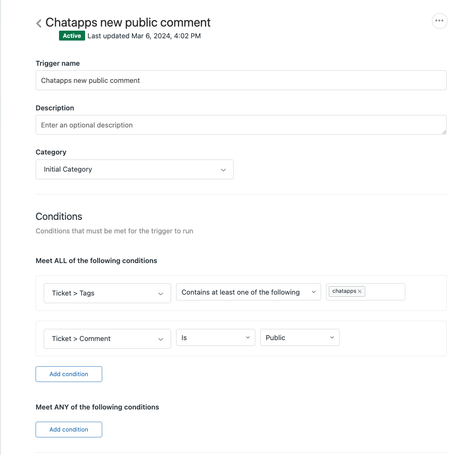Screen dimensions: 476x455
Task: Click into the Trigger name text field
Action: coord(241,81)
